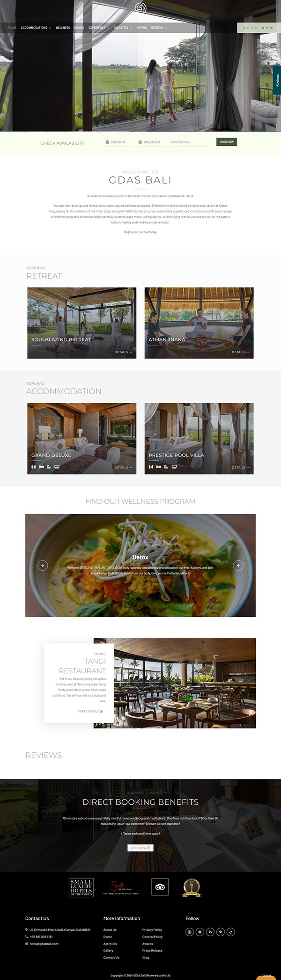Viewport: 281px width, 980px height.
Task: Open the Wellness menu item
Action: [63, 28]
